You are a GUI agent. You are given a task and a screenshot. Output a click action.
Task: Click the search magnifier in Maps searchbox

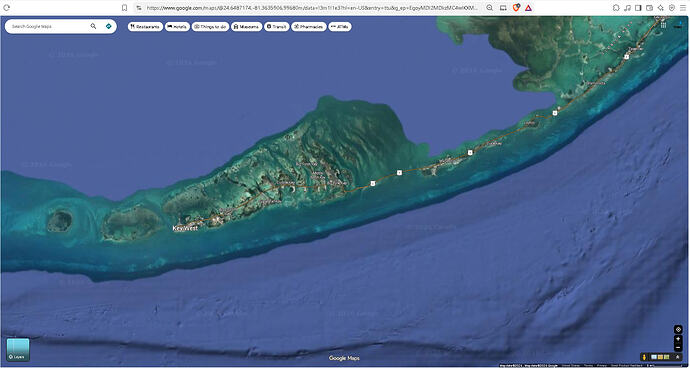(x=93, y=26)
